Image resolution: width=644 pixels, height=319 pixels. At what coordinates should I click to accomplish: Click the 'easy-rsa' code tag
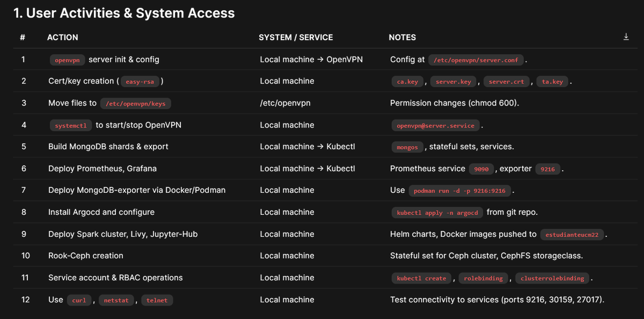[x=140, y=82]
